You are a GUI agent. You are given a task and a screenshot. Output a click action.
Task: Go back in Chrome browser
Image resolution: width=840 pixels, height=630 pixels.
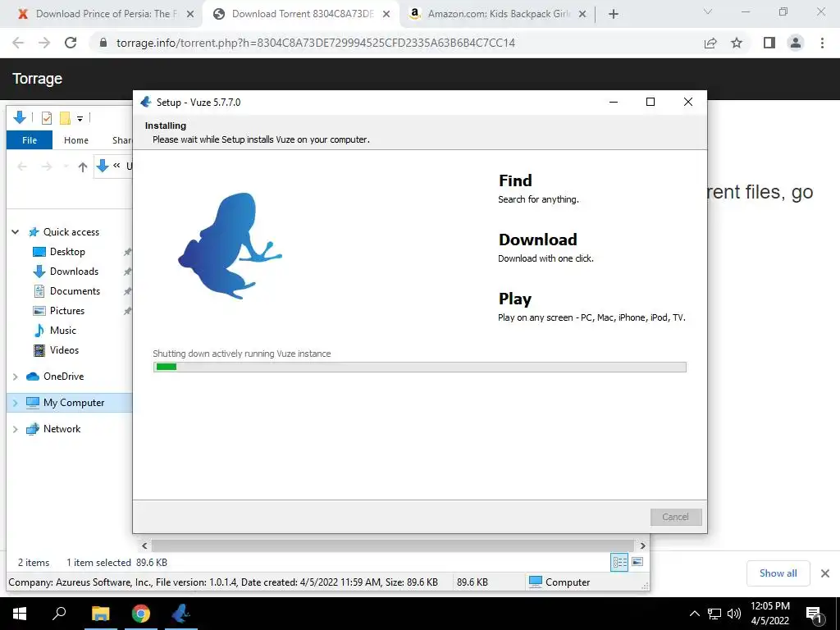[18, 43]
